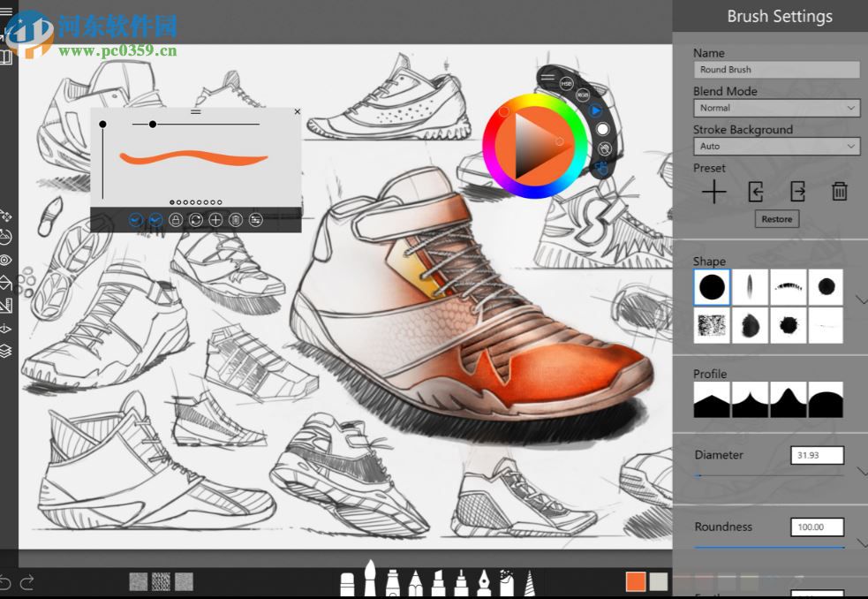The height and width of the screenshot is (599, 868).
Task: Expand the floating panel's hamburger handle
Action: coord(195,112)
